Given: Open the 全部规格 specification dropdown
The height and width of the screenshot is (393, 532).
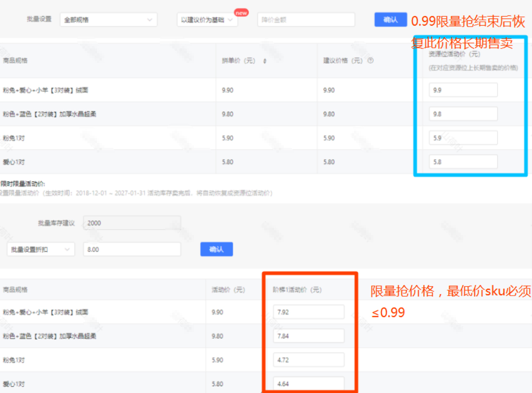Looking at the screenshot, I should [109, 20].
